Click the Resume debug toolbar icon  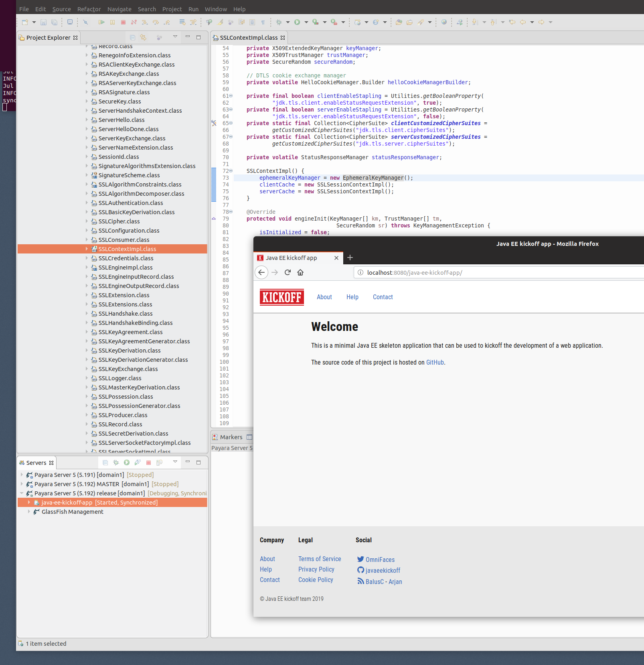[101, 22]
